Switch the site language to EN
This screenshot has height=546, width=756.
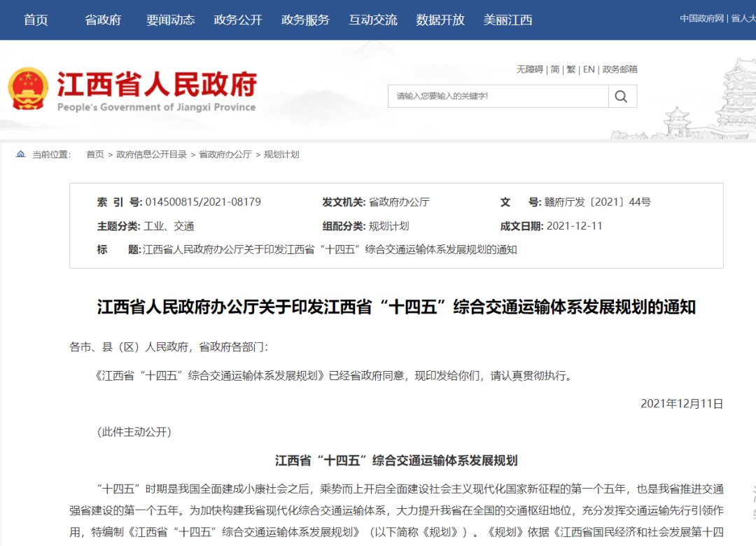pyautogui.click(x=589, y=69)
